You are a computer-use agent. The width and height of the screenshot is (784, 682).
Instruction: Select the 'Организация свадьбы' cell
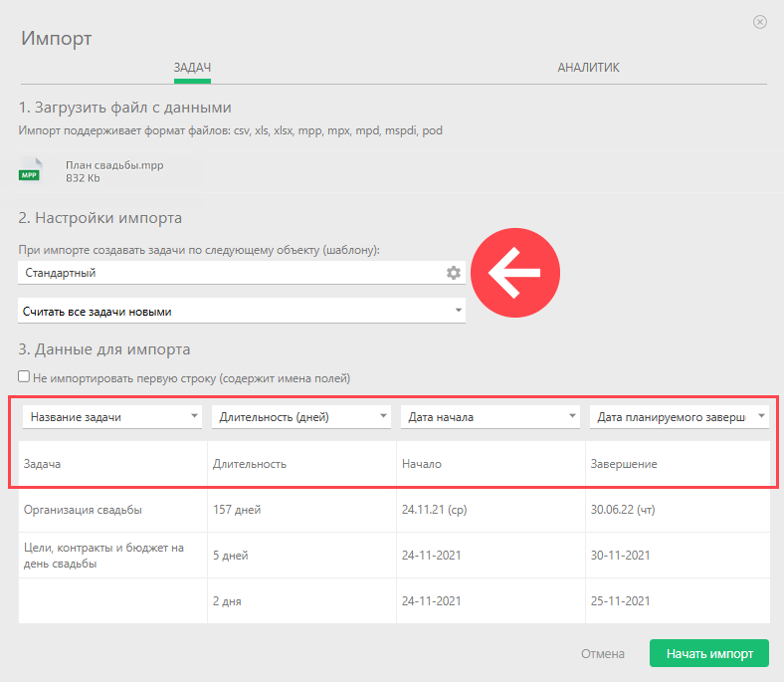coord(113,510)
